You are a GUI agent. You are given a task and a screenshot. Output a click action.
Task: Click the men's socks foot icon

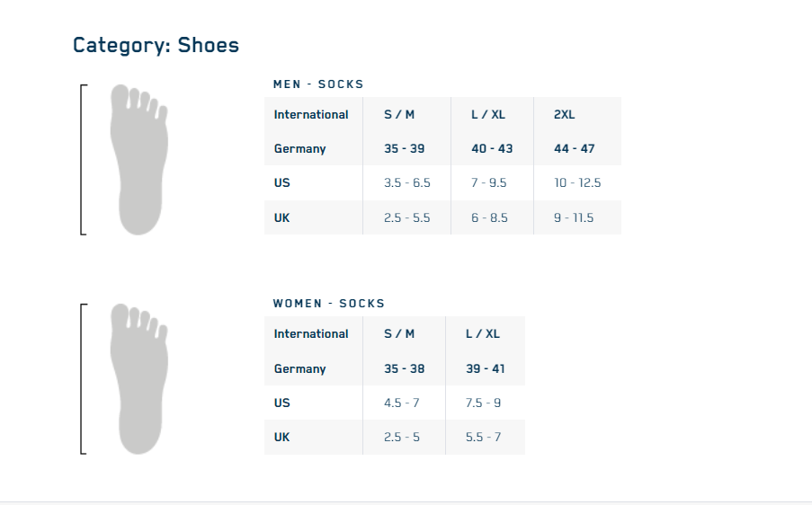pyautogui.click(x=138, y=160)
